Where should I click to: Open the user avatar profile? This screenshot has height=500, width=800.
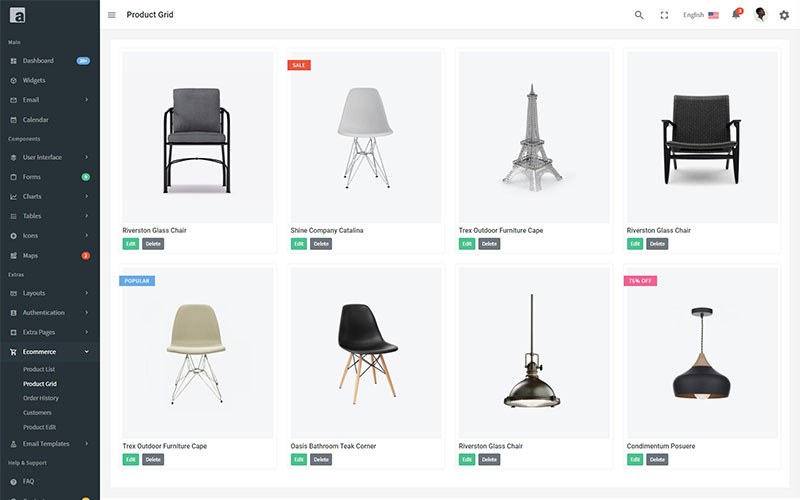click(x=760, y=14)
